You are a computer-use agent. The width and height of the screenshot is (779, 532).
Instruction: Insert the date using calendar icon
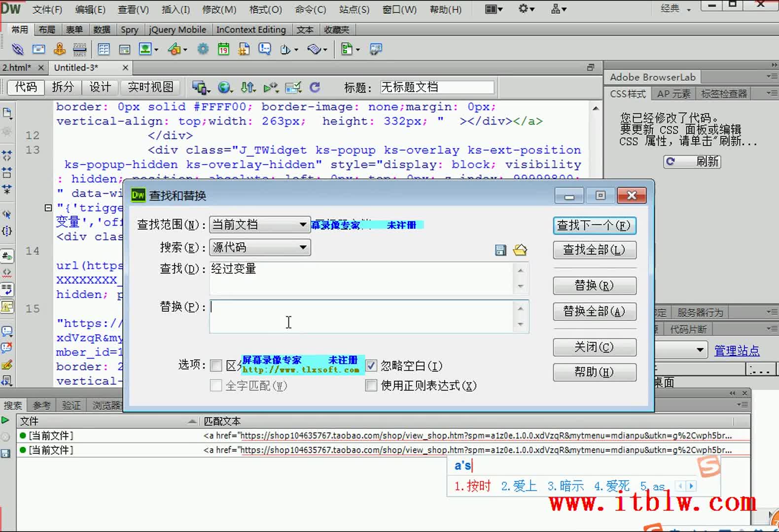(x=223, y=49)
